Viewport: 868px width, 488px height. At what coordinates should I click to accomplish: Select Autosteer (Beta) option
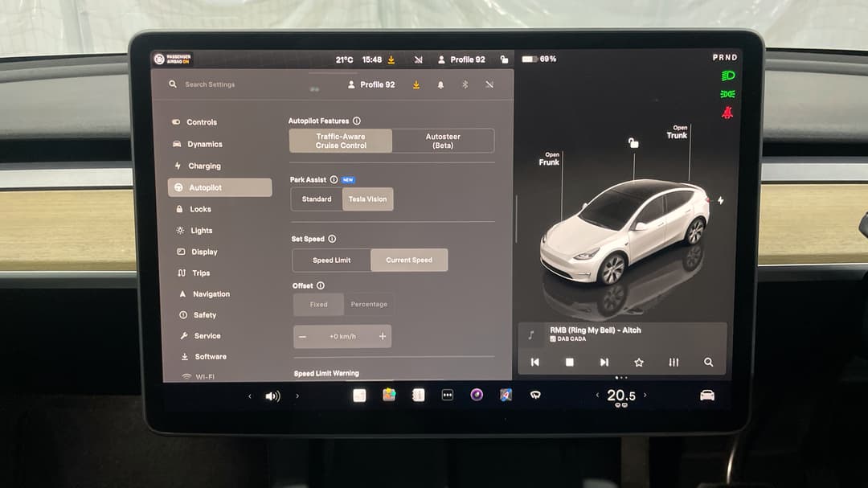[443, 141]
